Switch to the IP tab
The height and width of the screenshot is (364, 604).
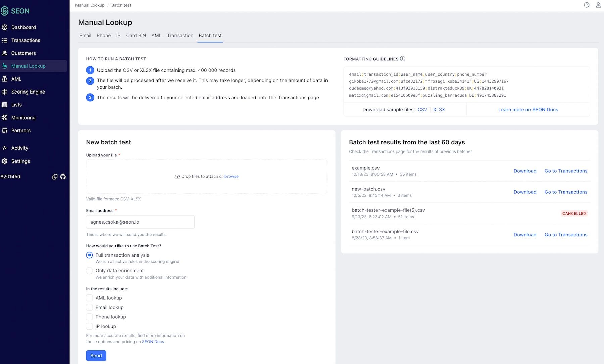click(118, 36)
